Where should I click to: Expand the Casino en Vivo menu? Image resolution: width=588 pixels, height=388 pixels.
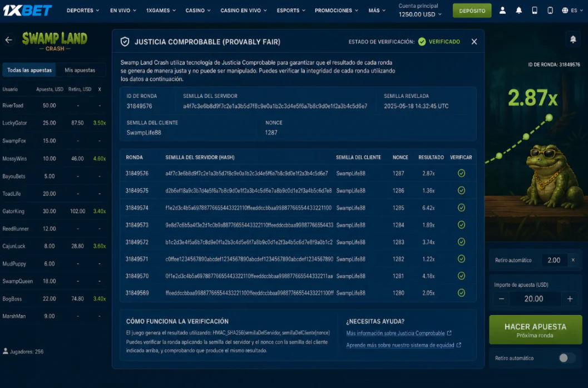coord(244,11)
